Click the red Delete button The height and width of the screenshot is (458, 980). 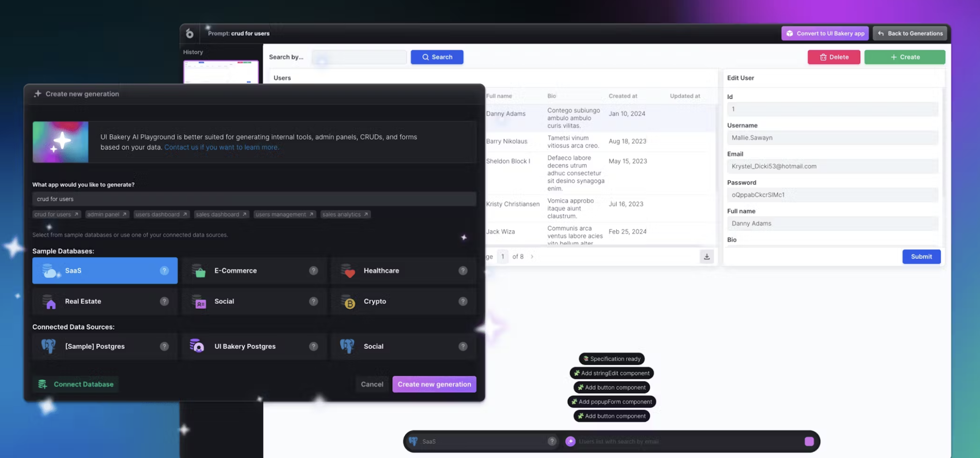(834, 57)
